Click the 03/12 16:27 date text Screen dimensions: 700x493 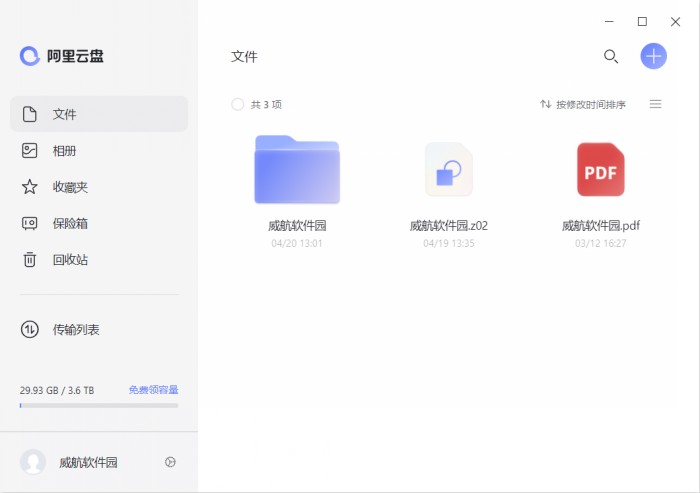point(601,243)
